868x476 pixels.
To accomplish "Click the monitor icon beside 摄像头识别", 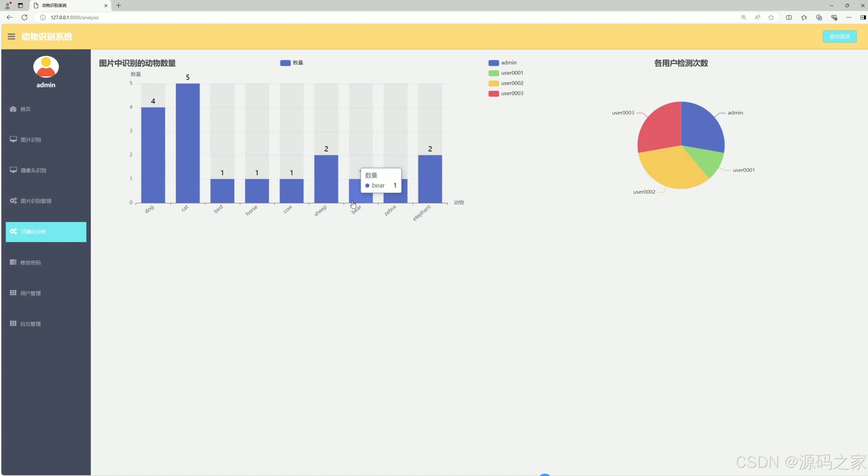I will [x=13, y=170].
